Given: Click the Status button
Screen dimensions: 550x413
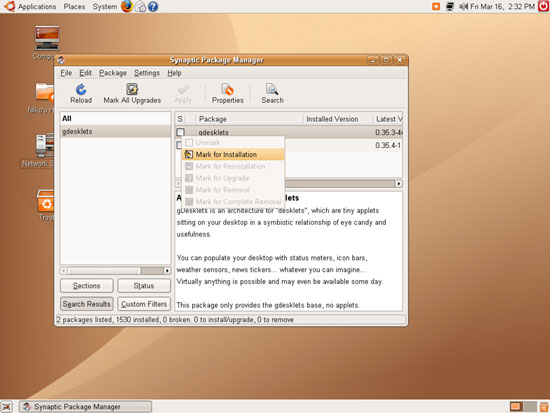Looking at the screenshot, I should tap(144, 286).
